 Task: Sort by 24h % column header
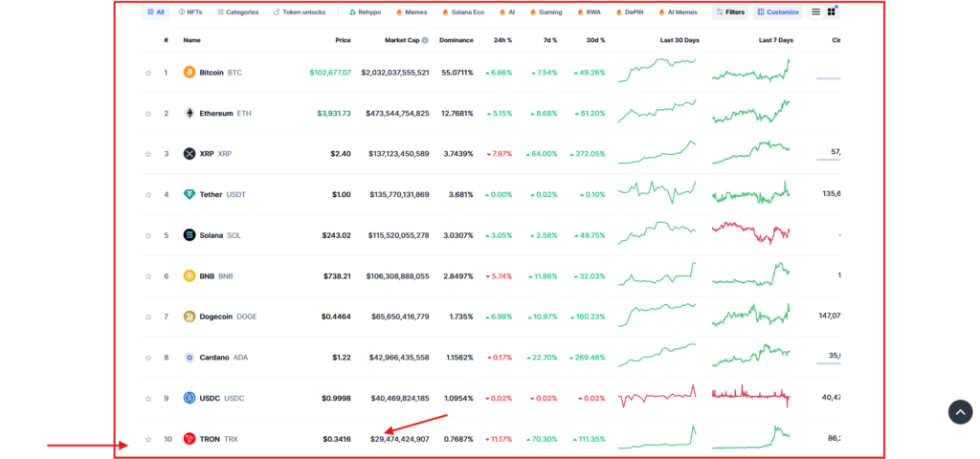tap(502, 40)
